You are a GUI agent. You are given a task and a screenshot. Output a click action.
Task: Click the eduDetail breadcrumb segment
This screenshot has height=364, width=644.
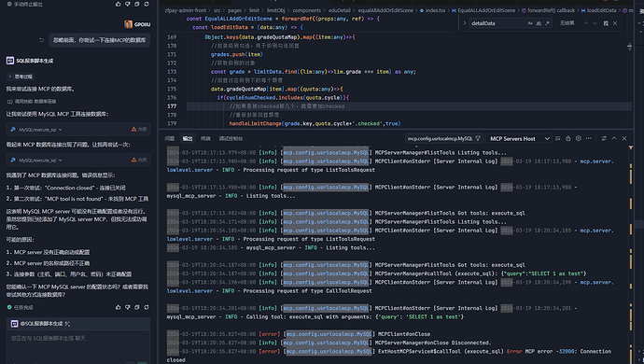339,10
